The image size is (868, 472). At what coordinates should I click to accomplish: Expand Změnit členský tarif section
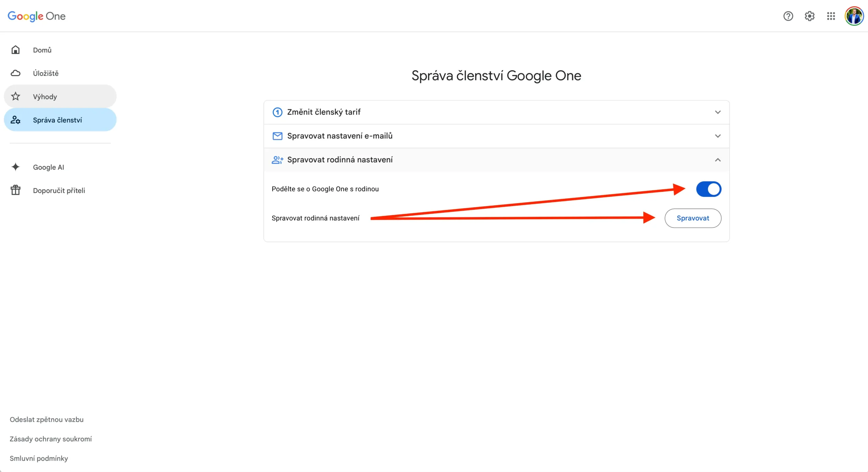pos(718,112)
